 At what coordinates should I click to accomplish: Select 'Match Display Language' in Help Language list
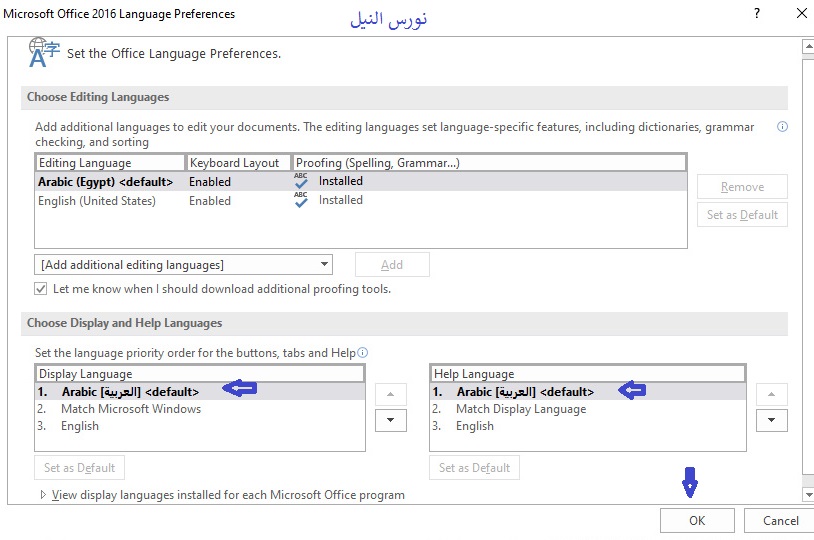coord(520,409)
